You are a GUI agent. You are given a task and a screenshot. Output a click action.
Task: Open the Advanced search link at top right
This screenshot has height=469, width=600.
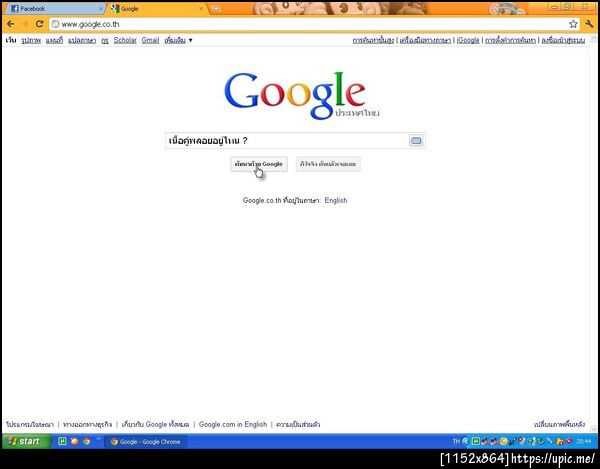(373, 40)
